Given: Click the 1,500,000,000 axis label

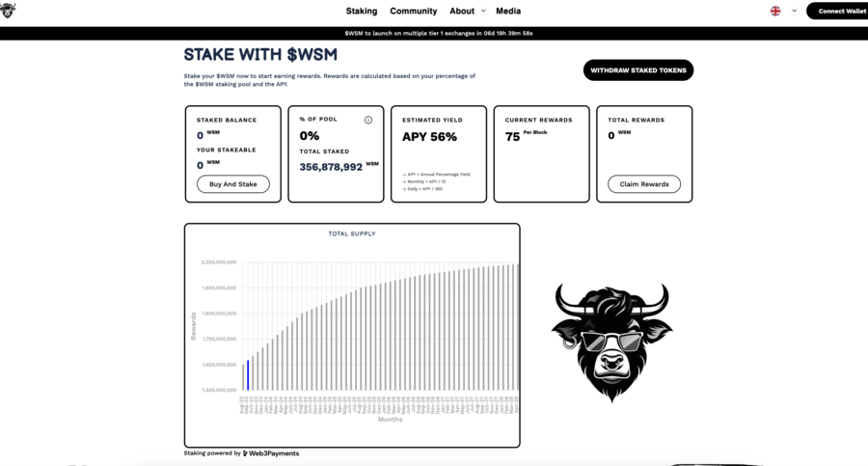Looking at the screenshot, I should [x=219, y=390].
